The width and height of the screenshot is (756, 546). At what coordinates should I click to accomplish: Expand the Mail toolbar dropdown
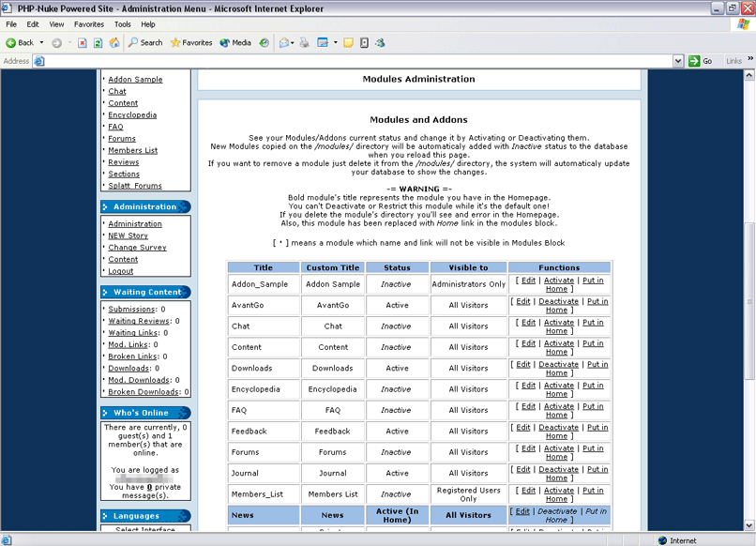pos(294,42)
